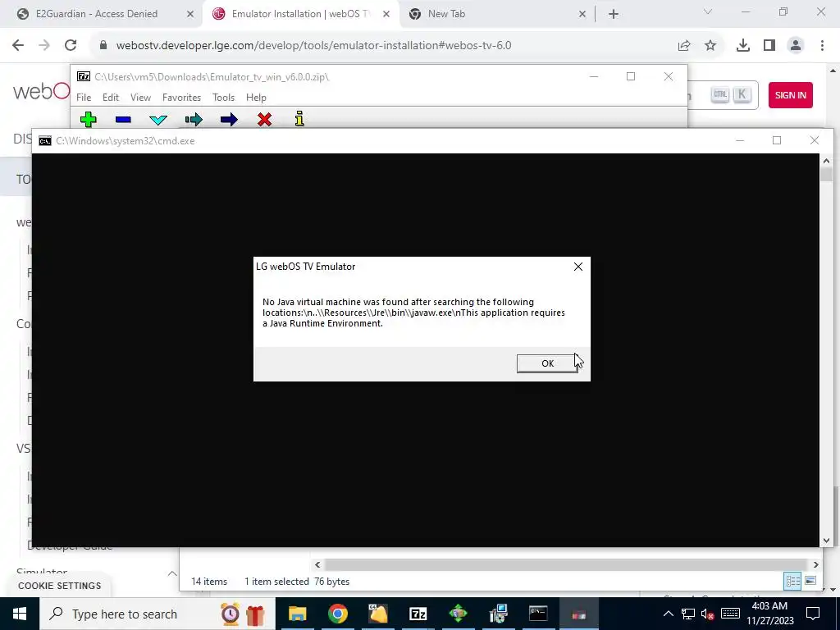Open Chrome downloads icon
This screenshot has height=630, width=840.
[743, 46]
